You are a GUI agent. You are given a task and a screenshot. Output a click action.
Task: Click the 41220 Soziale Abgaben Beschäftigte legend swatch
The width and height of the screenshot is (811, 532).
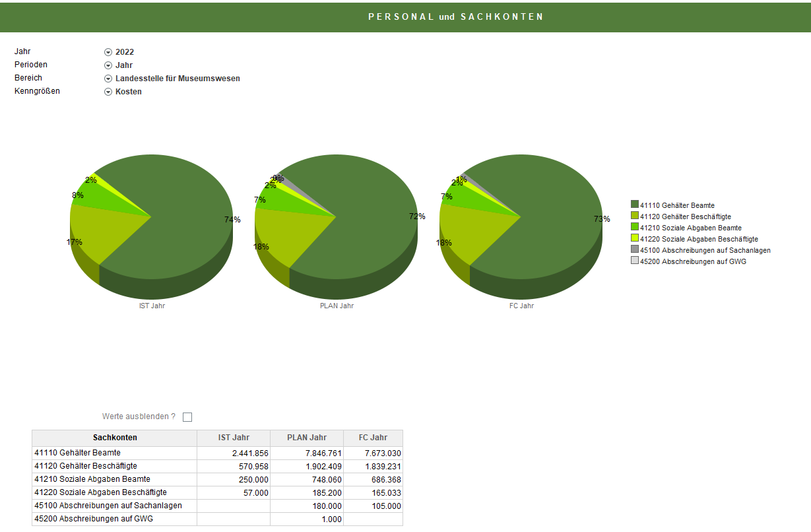click(x=635, y=239)
